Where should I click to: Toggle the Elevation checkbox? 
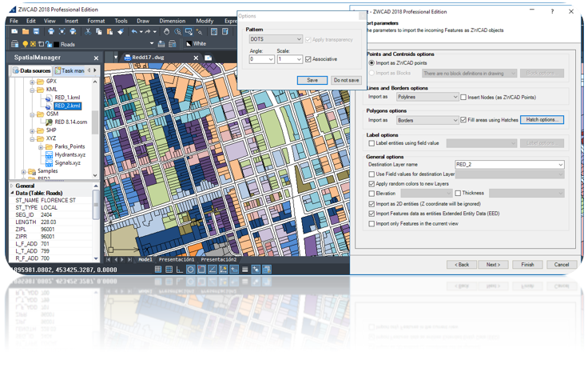pos(371,194)
